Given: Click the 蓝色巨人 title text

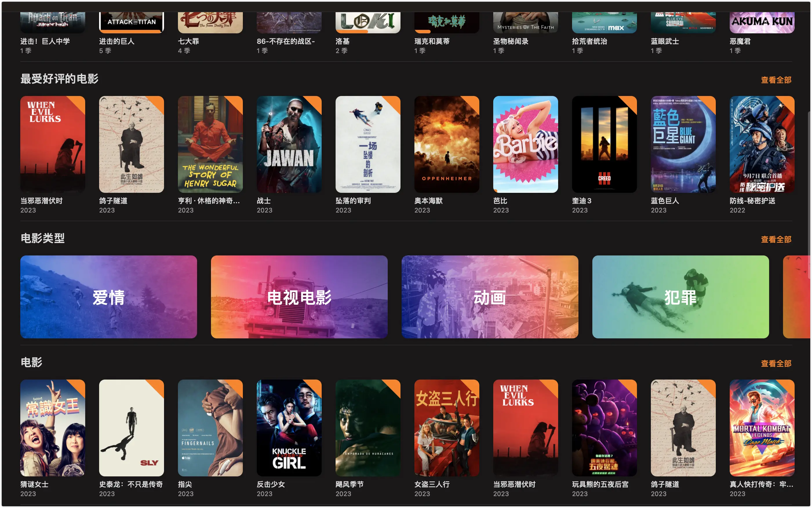Looking at the screenshot, I should point(665,201).
